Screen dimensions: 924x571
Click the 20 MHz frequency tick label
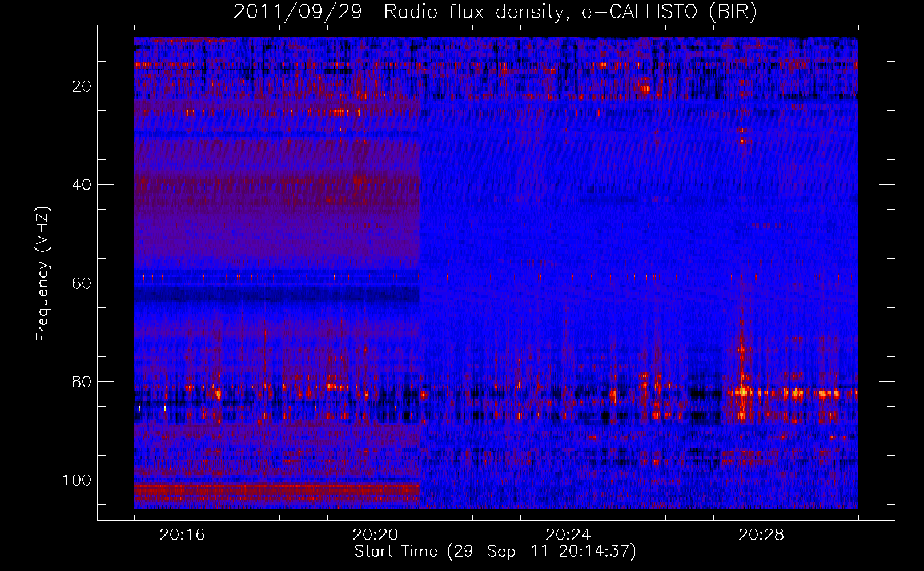pos(82,86)
